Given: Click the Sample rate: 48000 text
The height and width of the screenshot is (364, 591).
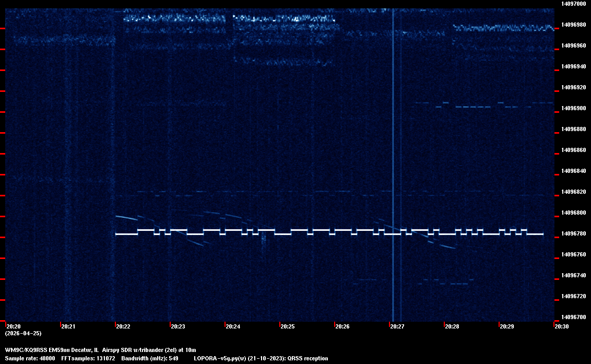Looking at the screenshot, I should [30, 358].
